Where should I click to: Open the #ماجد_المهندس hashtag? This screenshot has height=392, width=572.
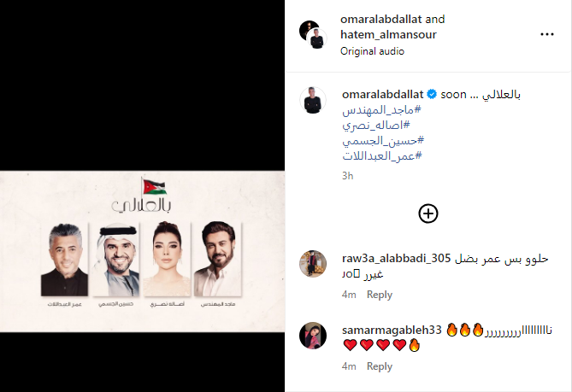[x=381, y=110]
